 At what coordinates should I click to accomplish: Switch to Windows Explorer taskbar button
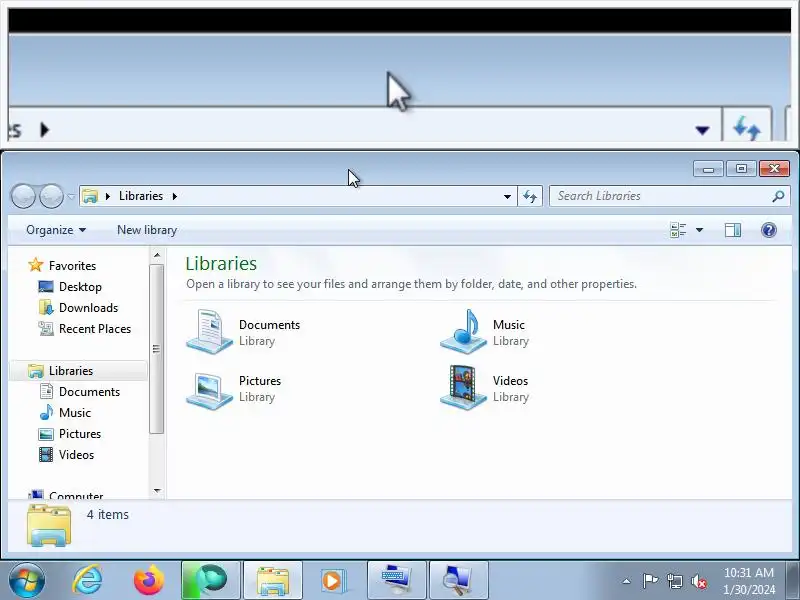[x=273, y=580]
